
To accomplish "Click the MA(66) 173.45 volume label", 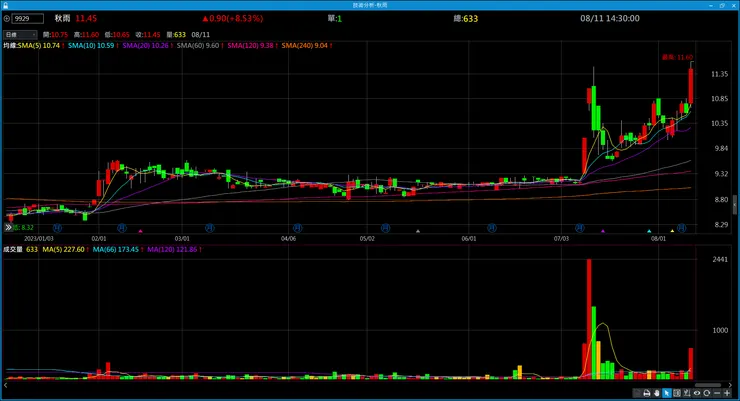I will 118,250.
